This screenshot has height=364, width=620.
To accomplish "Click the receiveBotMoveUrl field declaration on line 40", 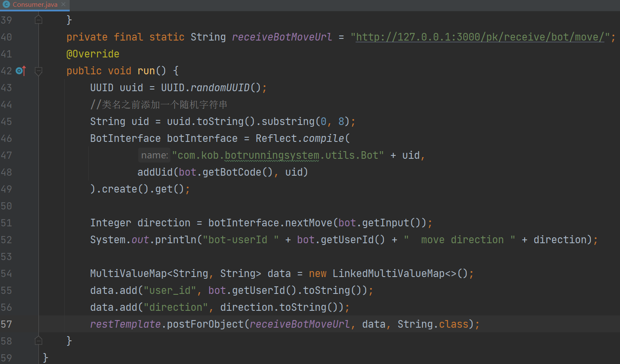I will click(x=282, y=37).
